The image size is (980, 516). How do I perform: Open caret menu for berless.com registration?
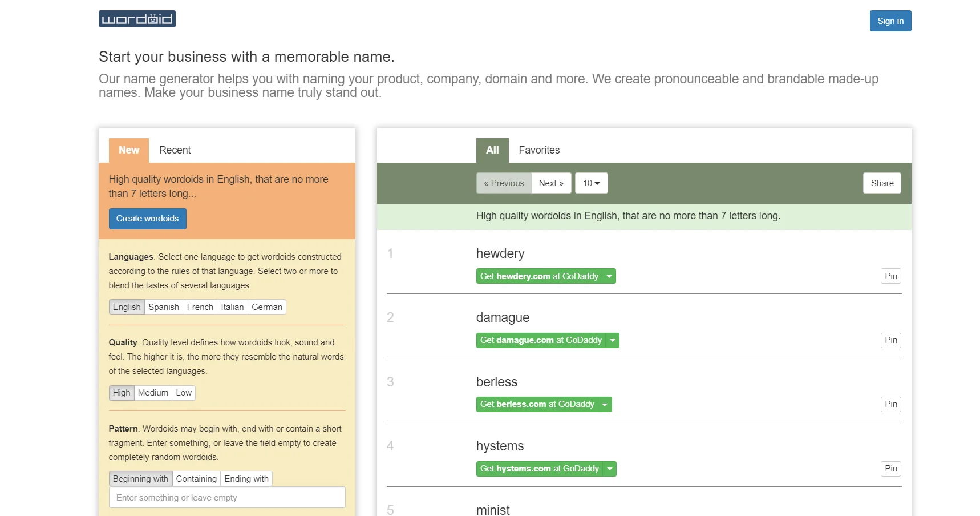click(x=605, y=405)
